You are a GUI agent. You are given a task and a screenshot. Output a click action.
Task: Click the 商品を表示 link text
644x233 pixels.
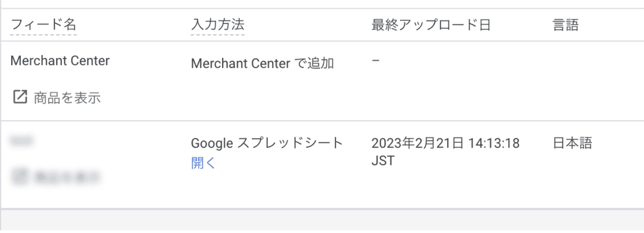[x=67, y=98]
